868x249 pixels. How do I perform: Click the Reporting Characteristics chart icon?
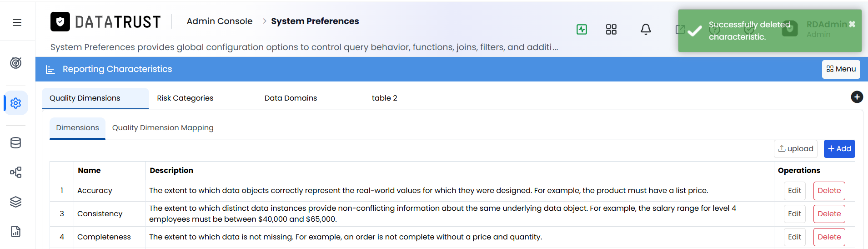point(50,70)
